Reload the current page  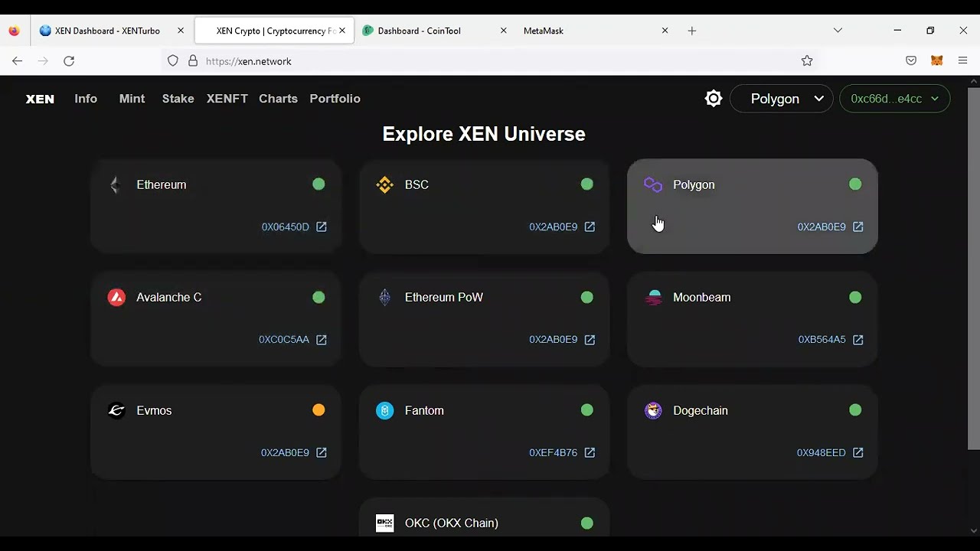click(x=69, y=61)
